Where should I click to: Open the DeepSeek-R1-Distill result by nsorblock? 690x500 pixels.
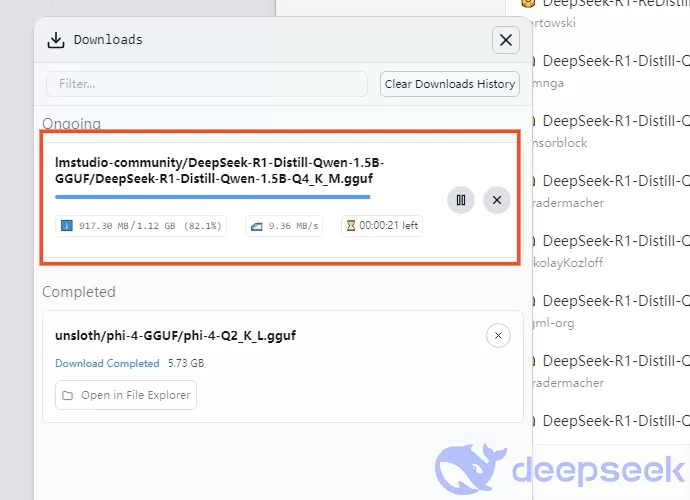pyautogui.click(x=611, y=131)
